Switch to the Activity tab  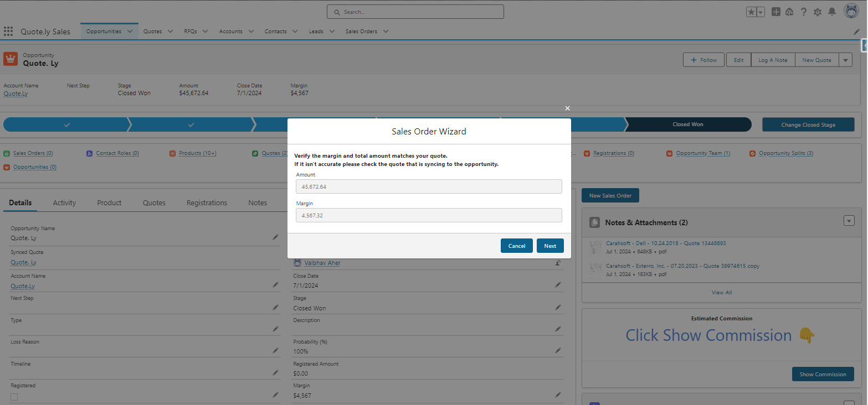[x=64, y=203]
